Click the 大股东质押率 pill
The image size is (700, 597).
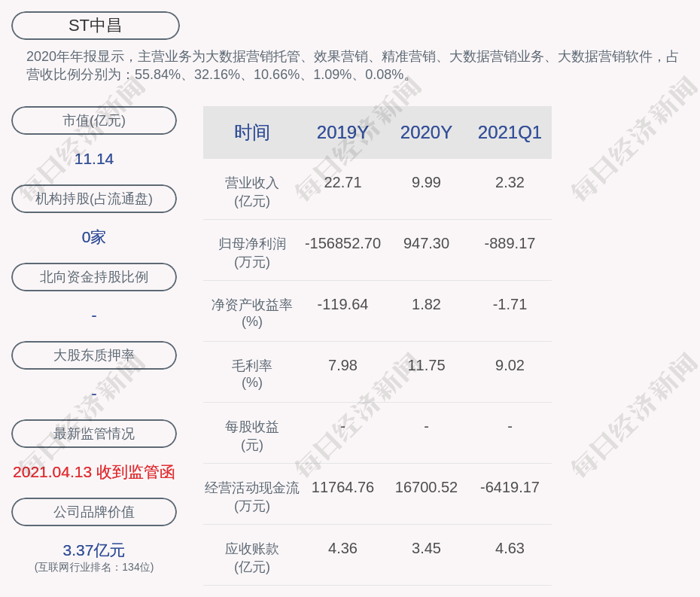[94, 355]
